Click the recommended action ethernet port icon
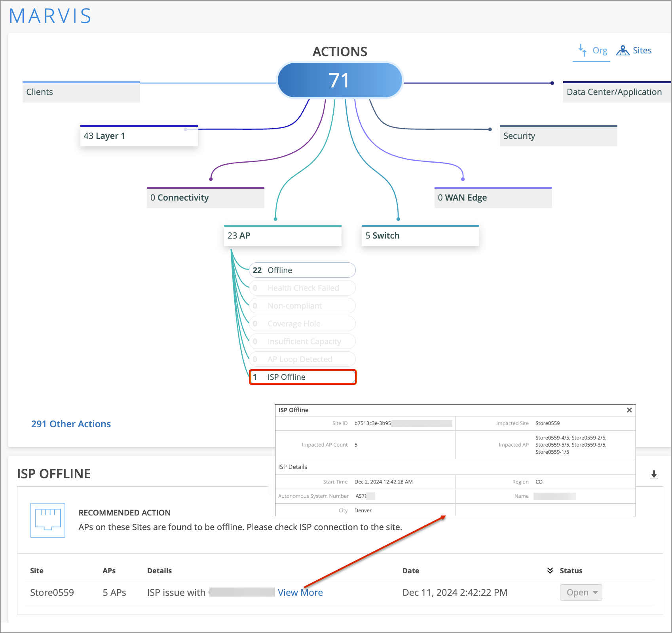Image resolution: width=672 pixels, height=633 pixels. pyautogui.click(x=48, y=520)
